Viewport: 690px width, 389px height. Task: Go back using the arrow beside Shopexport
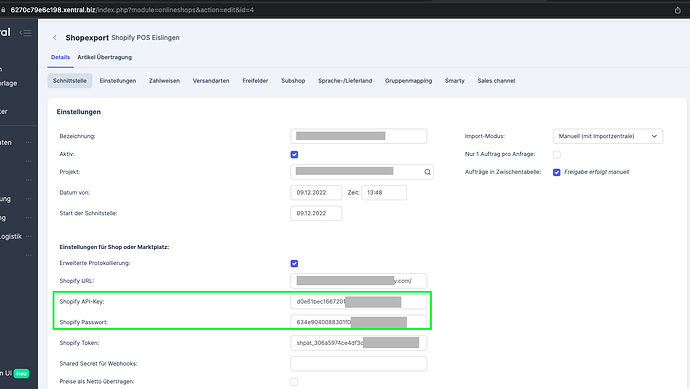(55, 38)
